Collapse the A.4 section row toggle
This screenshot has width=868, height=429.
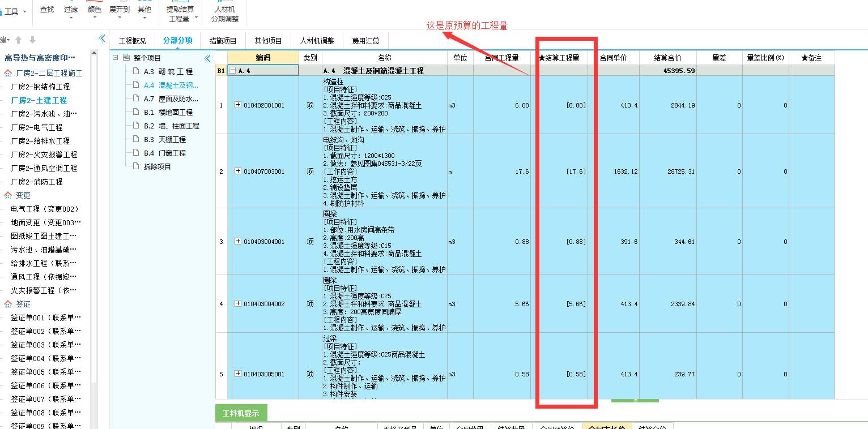pyautogui.click(x=232, y=71)
